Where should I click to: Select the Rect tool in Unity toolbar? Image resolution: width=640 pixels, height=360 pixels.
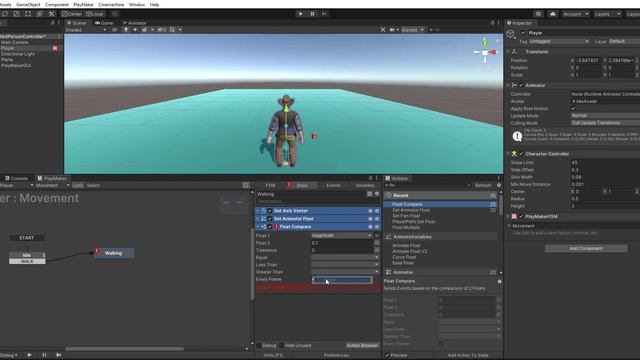(x=28, y=14)
